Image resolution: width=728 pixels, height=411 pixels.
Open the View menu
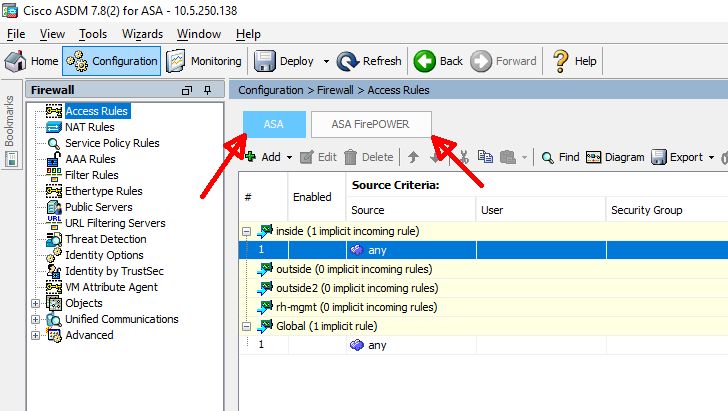coord(52,34)
